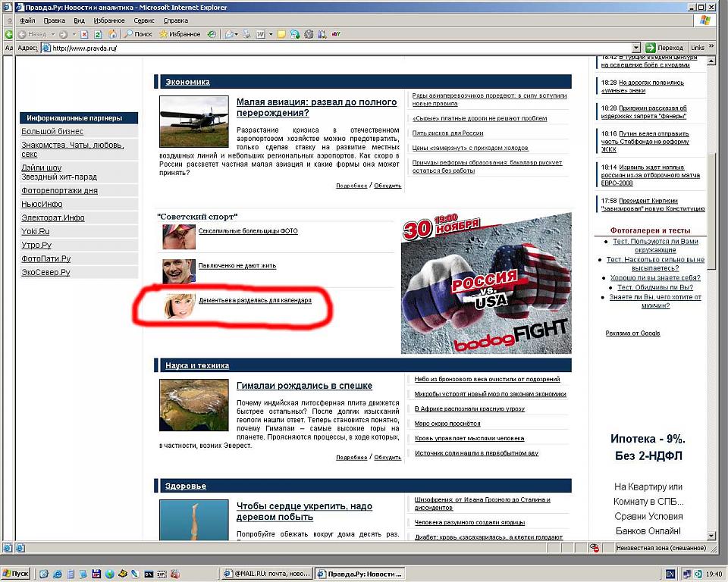Screen dimensions: 728x582
Task: Click the Home page icon
Action: 112,34
